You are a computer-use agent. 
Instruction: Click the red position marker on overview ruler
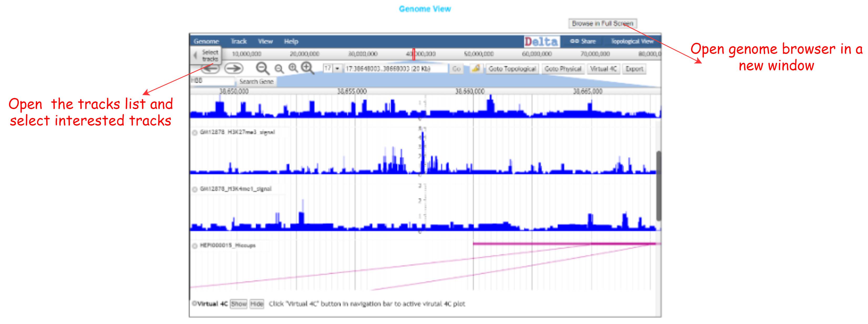click(414, 54)
